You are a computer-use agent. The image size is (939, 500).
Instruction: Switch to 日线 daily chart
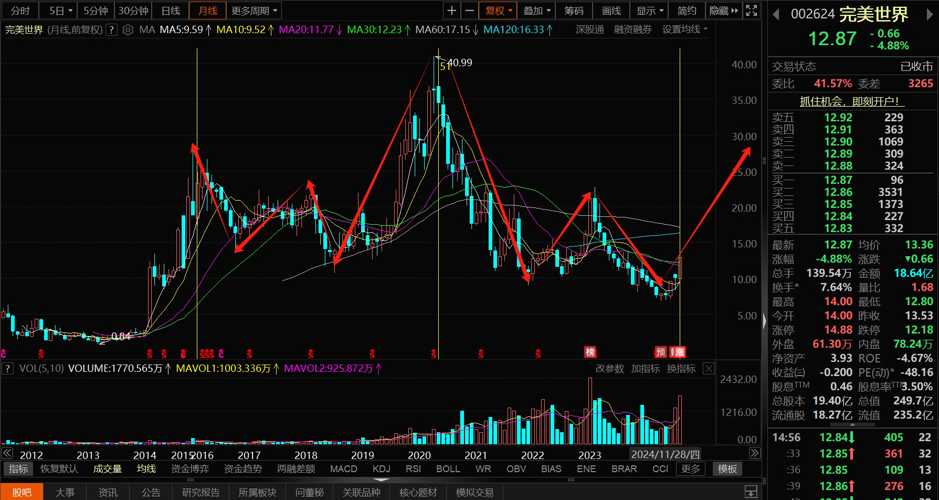[170, 10]
